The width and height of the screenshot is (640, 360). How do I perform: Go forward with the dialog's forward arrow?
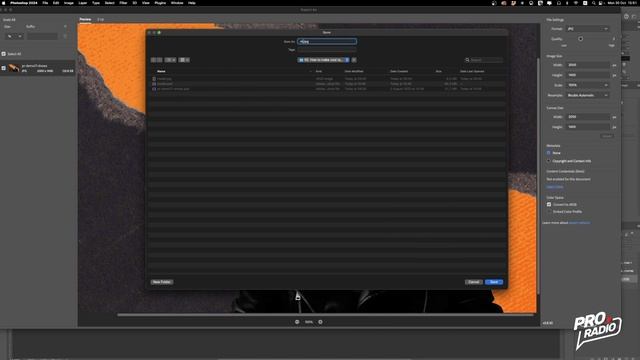[x=160, y=60]
